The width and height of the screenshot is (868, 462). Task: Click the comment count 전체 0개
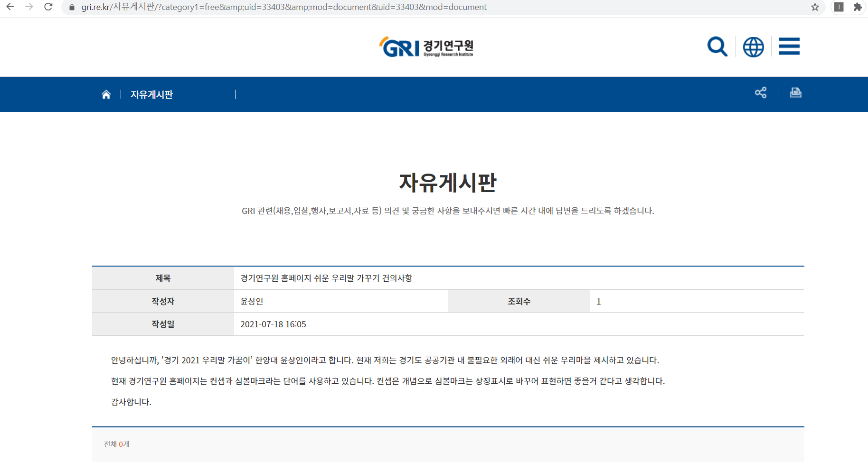point(116,444)
